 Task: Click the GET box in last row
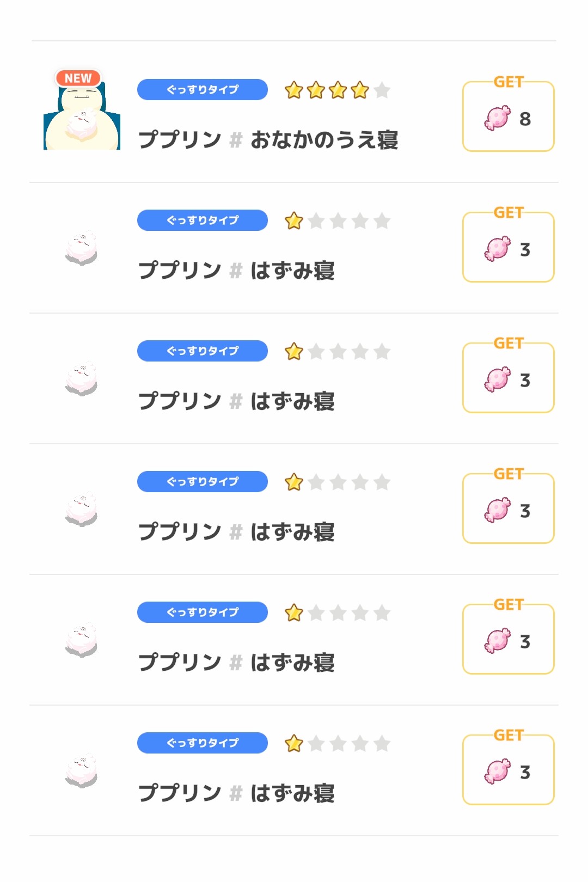[509, 768]
